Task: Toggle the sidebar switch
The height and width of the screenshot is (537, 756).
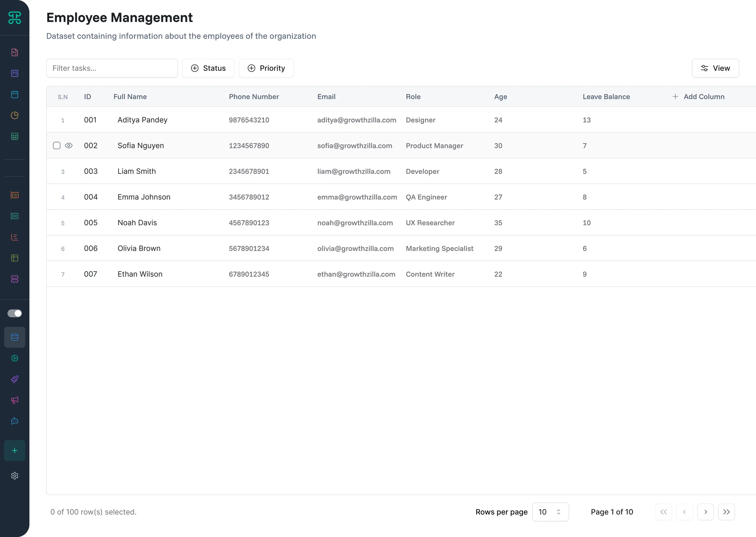Action: tap(15, 313)
